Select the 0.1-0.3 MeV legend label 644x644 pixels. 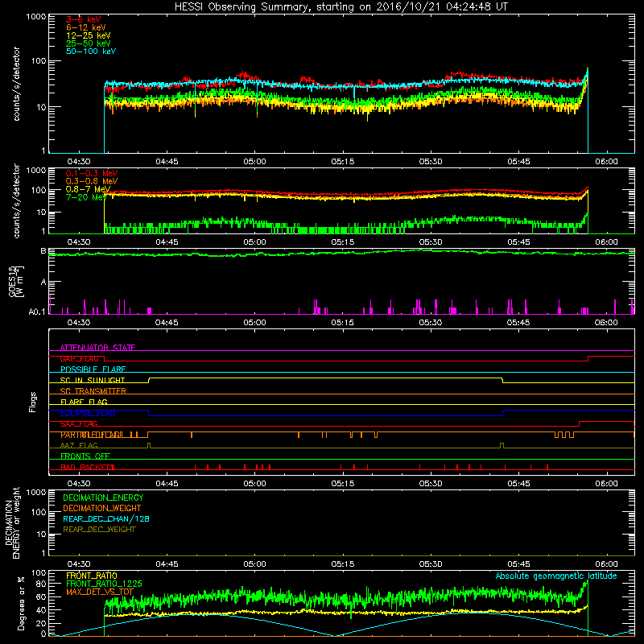92,173
